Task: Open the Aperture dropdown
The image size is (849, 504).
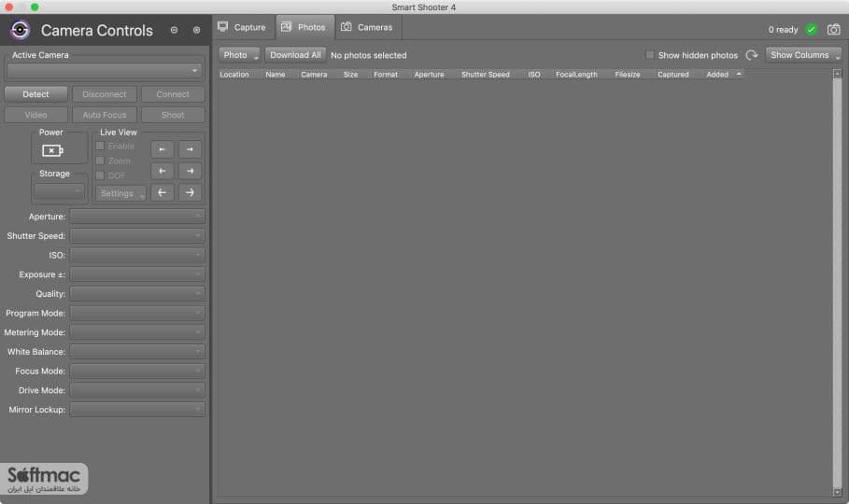Action: point(137,216)
